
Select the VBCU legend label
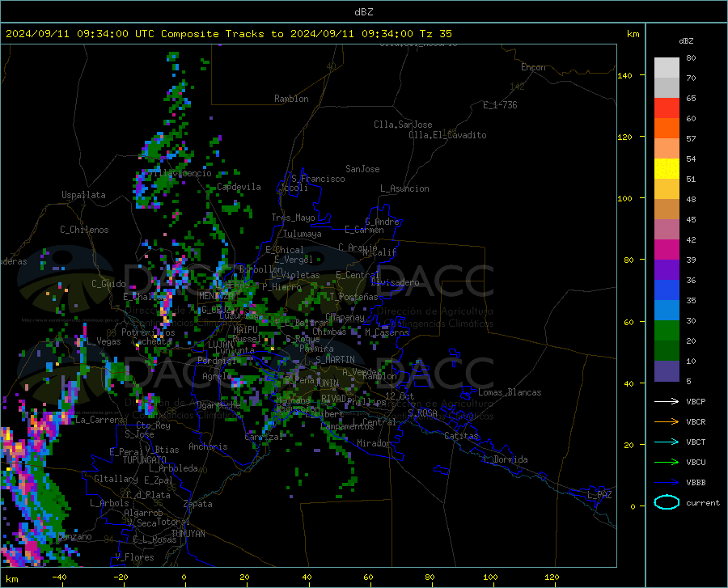pos(696,463)
